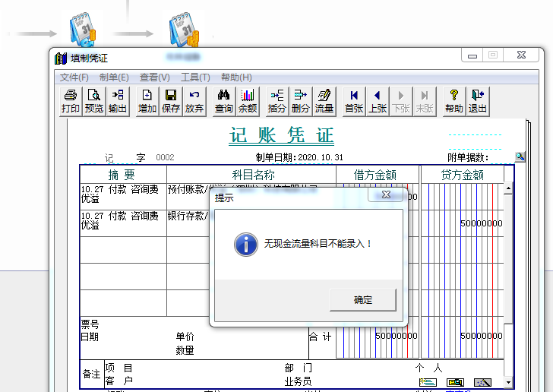553x392 pixels.
Task: Close the 填制凭证 window
Action: coord(521,55)
